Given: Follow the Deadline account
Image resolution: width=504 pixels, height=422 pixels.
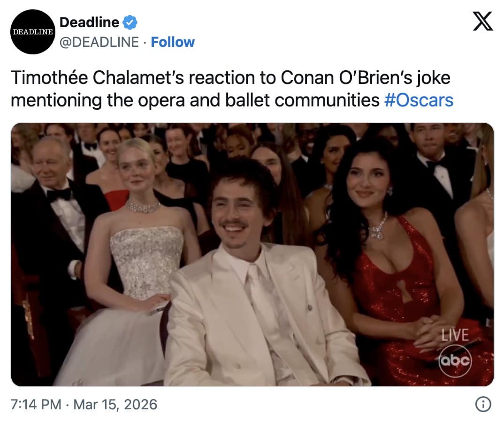Looking at the screenshot, I should [x=173, y=42].
